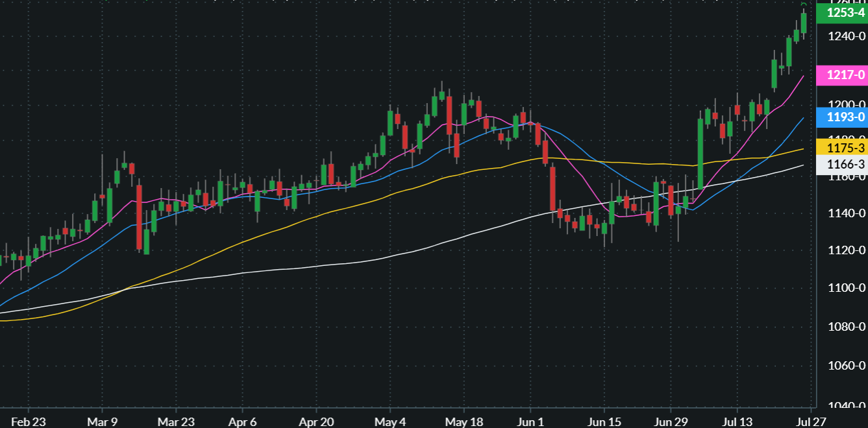
Task: Click the 1060-0 price axis label
Action: point(847,366)
